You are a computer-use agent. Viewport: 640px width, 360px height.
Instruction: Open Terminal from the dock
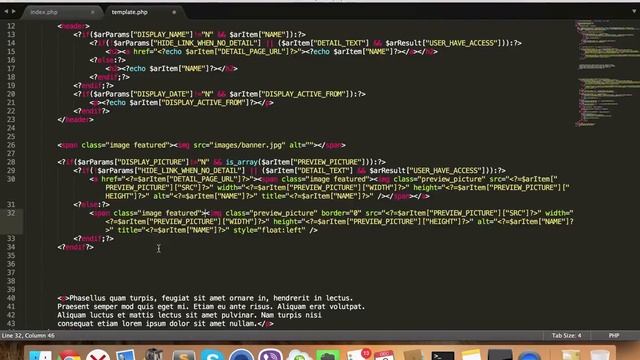[x=443, y=355]
